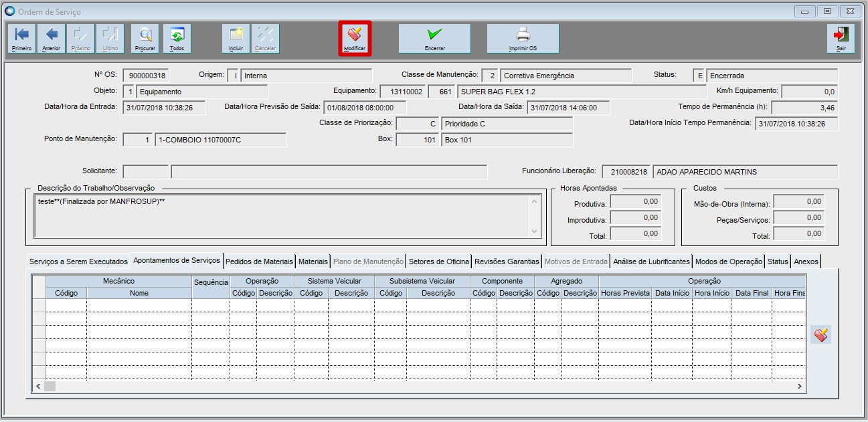This screenshot has width=868, height=422.
Task: Click the Peças/Serviços cost field
Action: tap(799, 218)
